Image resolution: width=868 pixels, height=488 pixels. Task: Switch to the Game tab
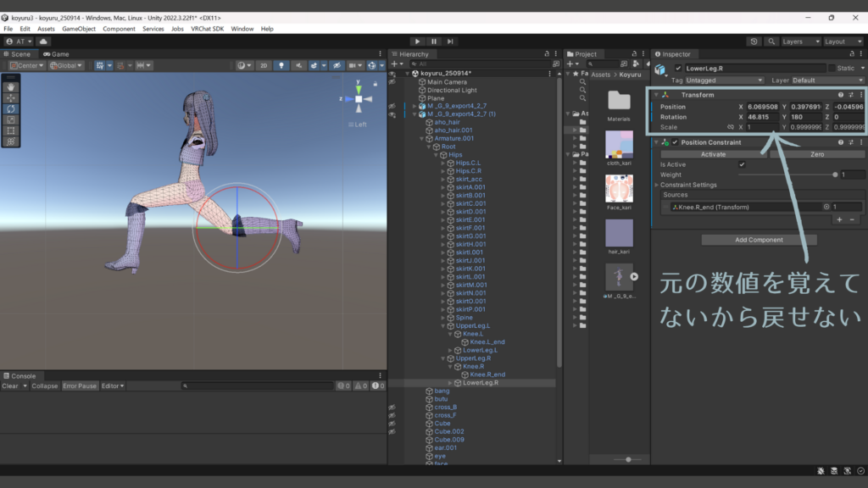56,53
